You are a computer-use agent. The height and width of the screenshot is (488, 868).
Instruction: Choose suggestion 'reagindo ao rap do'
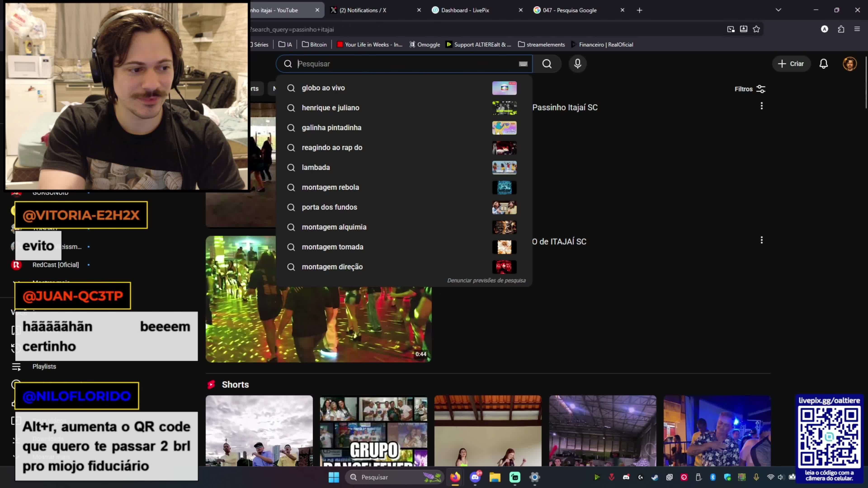[404, 148]
